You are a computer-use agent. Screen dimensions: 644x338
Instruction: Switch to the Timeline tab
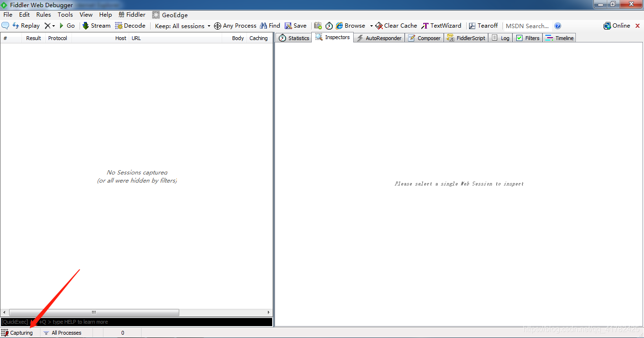(x=560, y=38)
